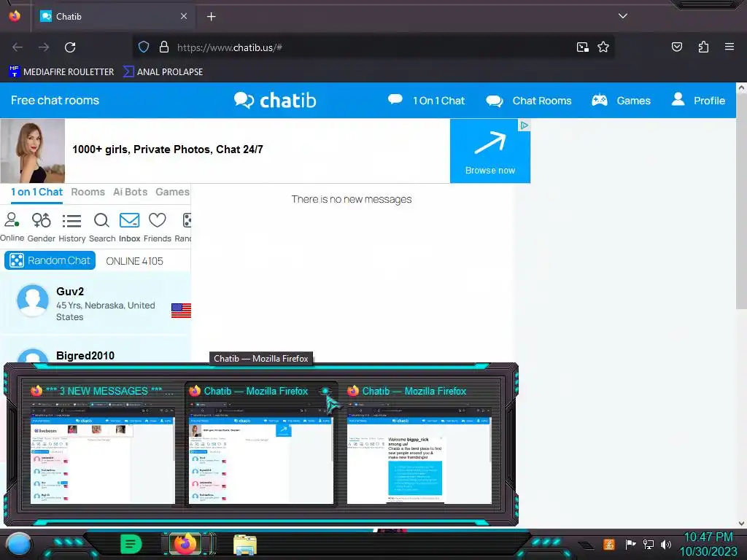
Task: Open the Pocket save icon
Action: (676, 47)
